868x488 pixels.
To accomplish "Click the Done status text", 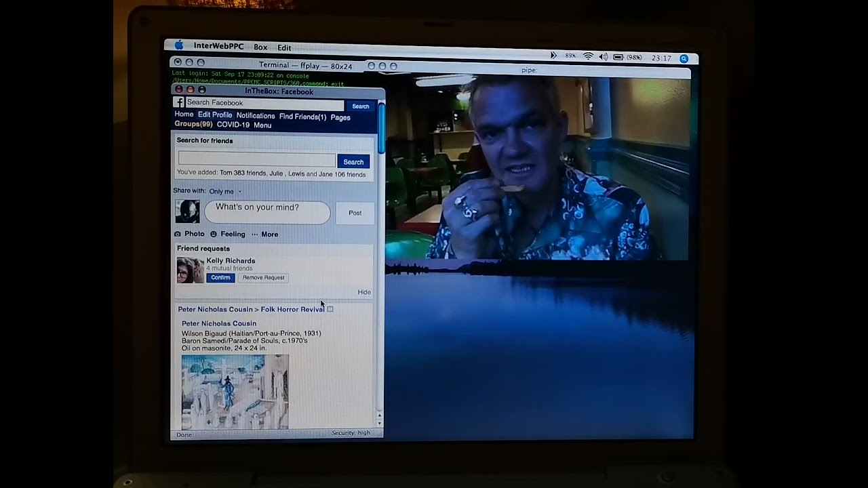I will pyautogui.click(x=184, y=434).
